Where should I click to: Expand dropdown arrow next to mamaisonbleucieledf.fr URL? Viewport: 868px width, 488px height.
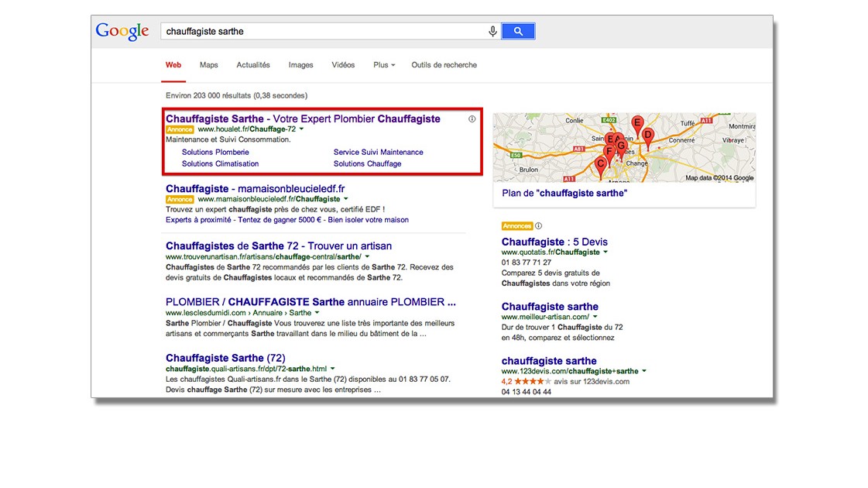[346, 199]
